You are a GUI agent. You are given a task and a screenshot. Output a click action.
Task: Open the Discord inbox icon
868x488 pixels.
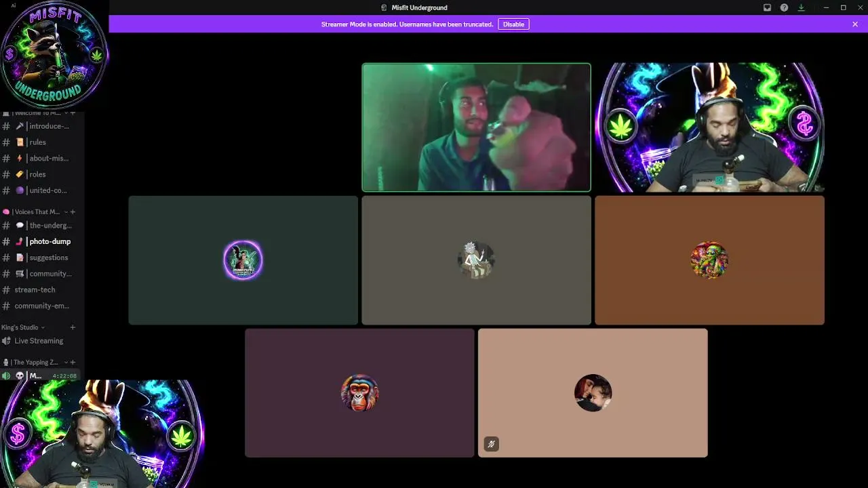coord(767,7)
